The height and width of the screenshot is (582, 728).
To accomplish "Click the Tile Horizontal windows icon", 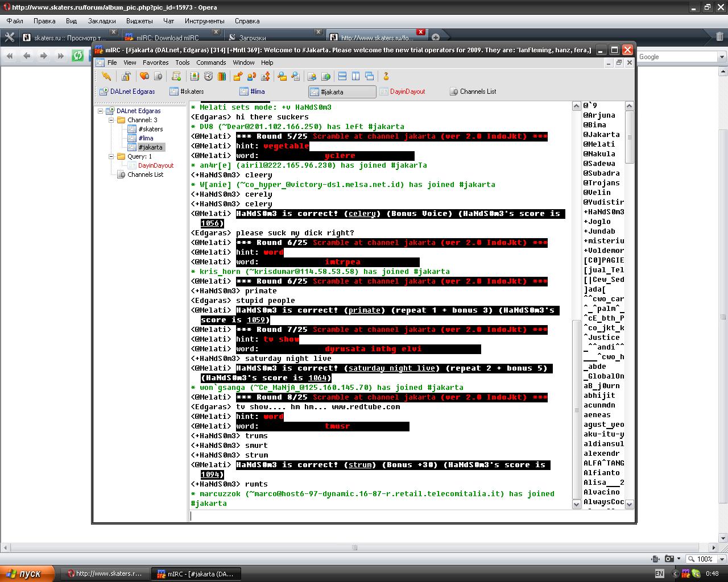I will click(x=342, y=76).
